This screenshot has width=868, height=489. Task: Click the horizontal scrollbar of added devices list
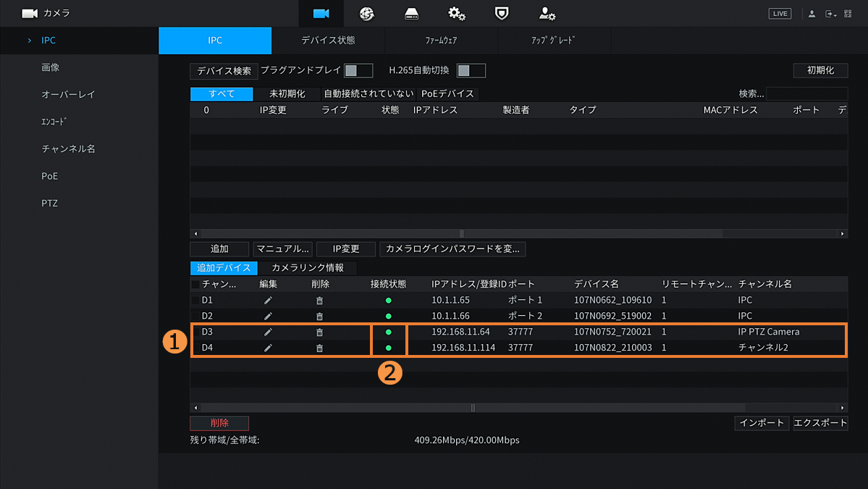pyautogui.click(x=473, y=408)
